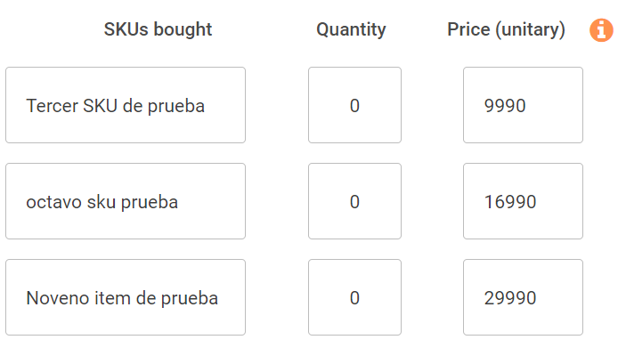Place cursor in second row's quantity box

pos(354,201)
